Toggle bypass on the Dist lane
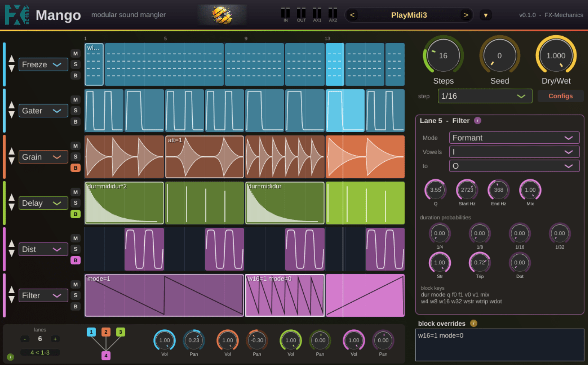588x365 pixels. click(x=75, y=260)
